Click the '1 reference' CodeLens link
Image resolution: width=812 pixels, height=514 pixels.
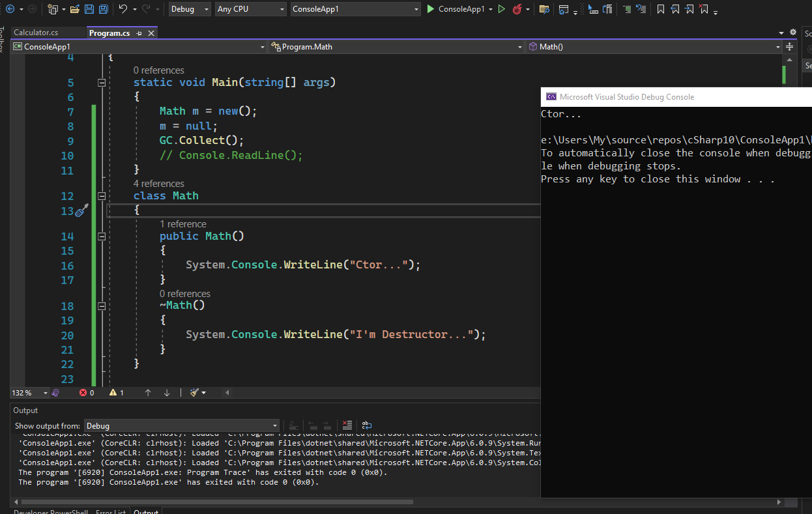[x=183, y=224]
